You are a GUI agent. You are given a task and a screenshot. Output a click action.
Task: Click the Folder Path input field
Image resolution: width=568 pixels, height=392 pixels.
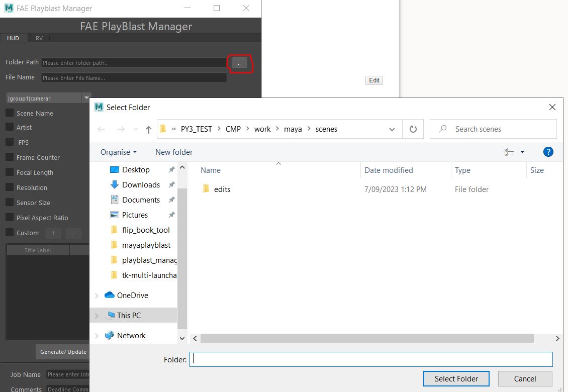coord(134,63)
